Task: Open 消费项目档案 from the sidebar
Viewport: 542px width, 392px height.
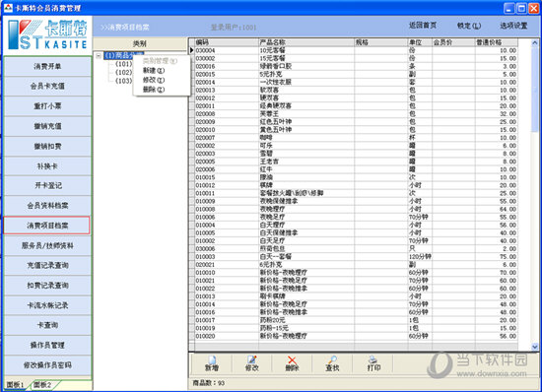Action: click(x=46, y=226)
